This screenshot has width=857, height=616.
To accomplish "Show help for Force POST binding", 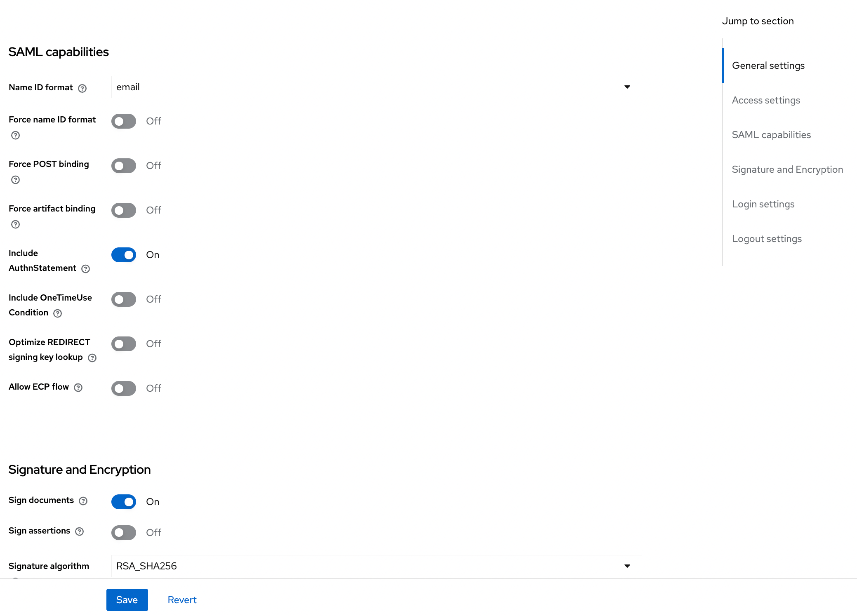I will 16,180.
